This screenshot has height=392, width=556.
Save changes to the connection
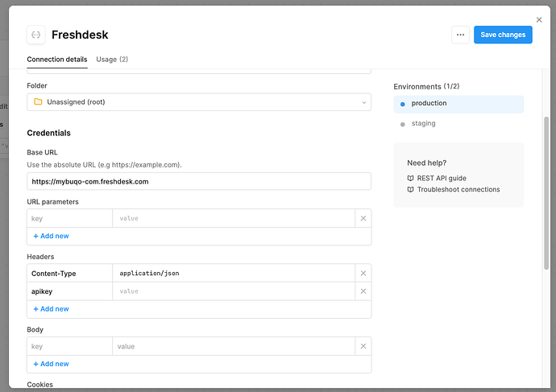tap(503, 35)
